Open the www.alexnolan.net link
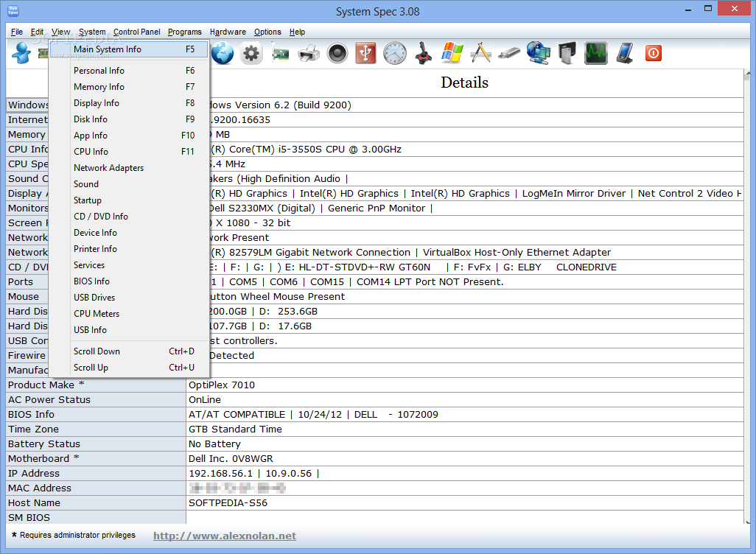Screen dimensions: 756x554 coord(225,536)
